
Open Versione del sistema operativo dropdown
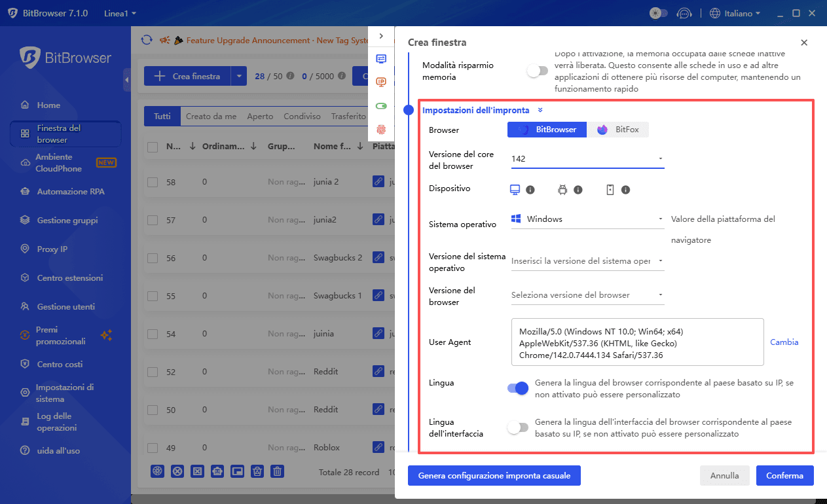[587, 261]
